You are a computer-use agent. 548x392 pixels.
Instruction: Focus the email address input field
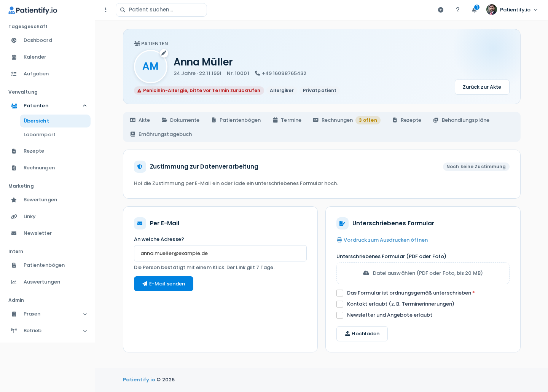click(220, 253)
